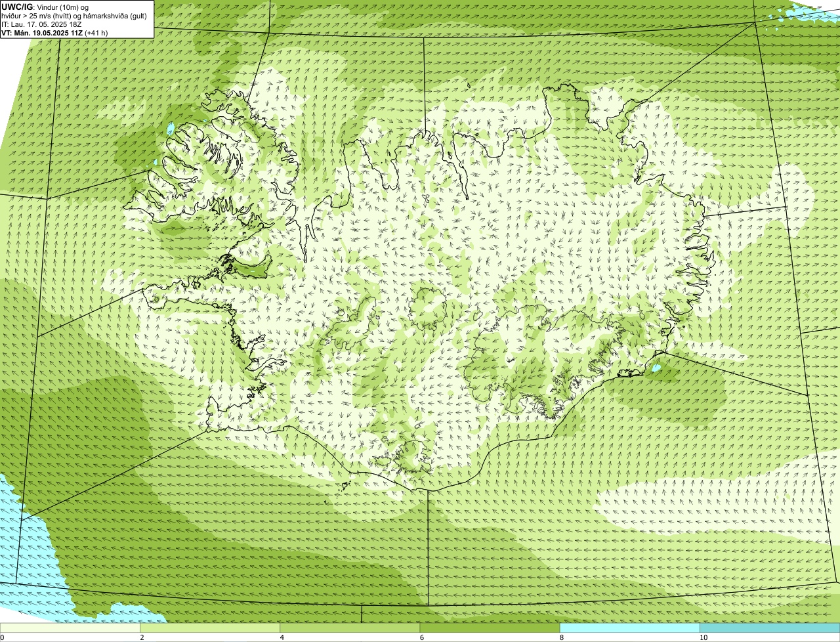
Task: Click the '(+41 h)' forecast offset text
Action: (x=96, y=33)
